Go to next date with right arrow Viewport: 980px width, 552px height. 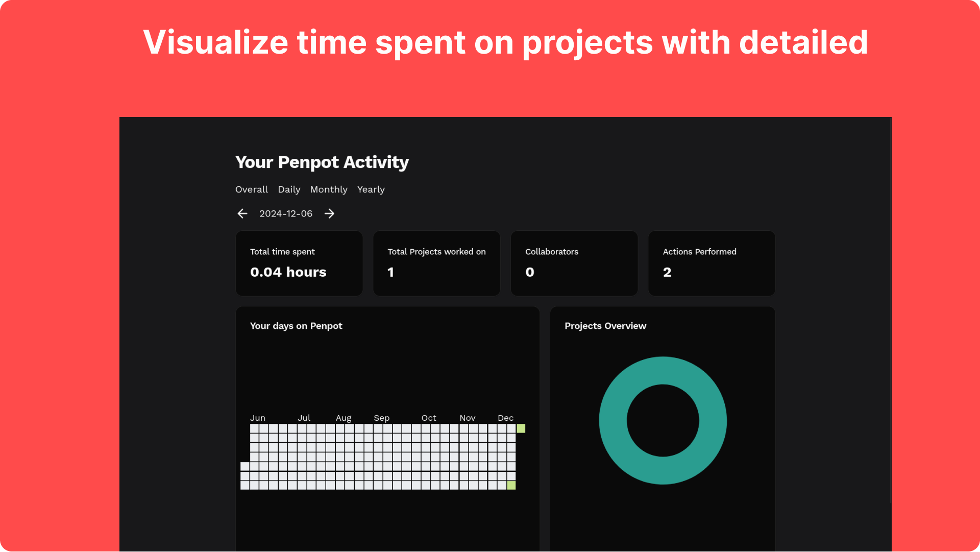pyautogui.click(x=329, y=213)
